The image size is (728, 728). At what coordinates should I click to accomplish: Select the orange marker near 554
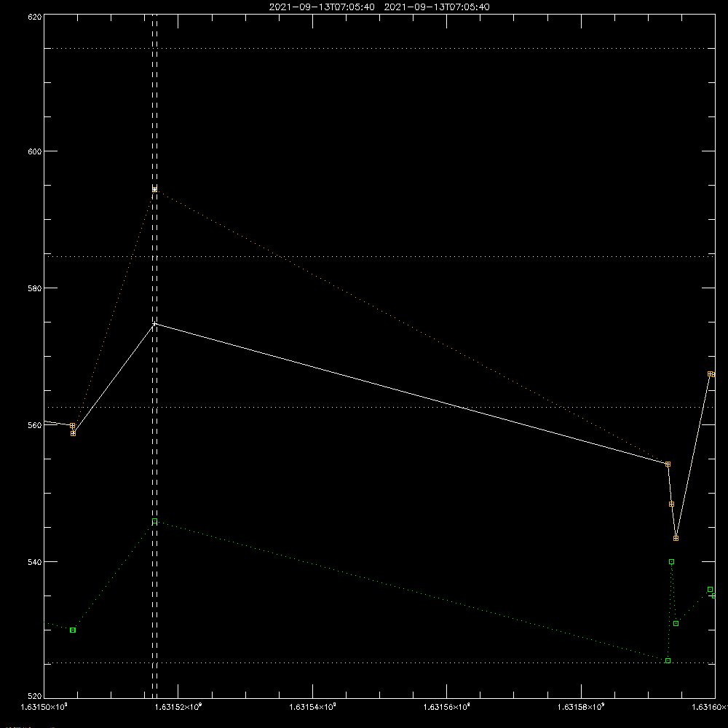668,464
